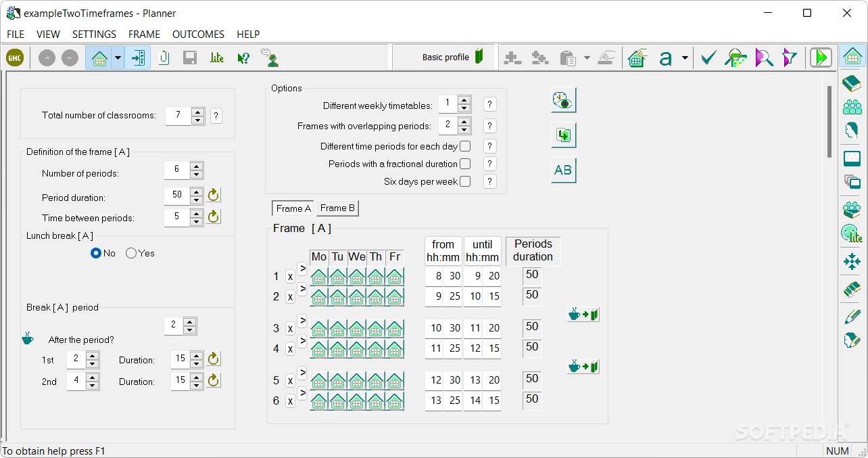The image size is (868, 458).
Task: Click the clock with eye view button
Action: (x=563, y=100)
